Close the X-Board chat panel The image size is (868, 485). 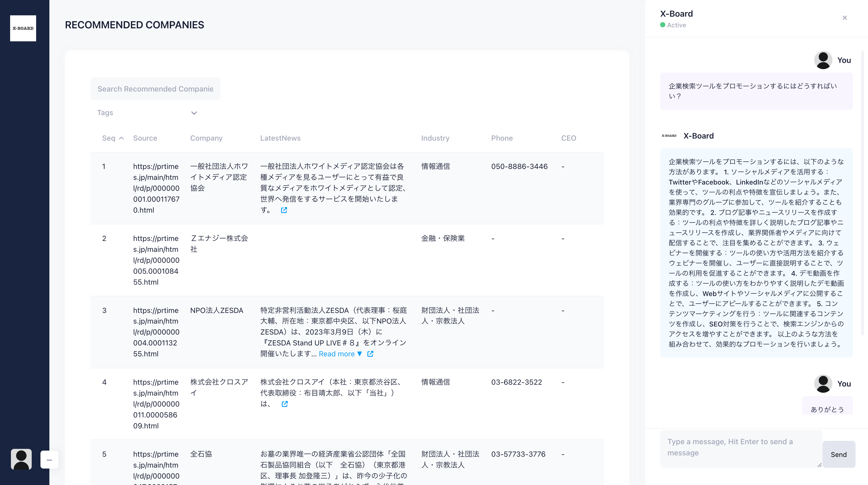click(844, 18)
